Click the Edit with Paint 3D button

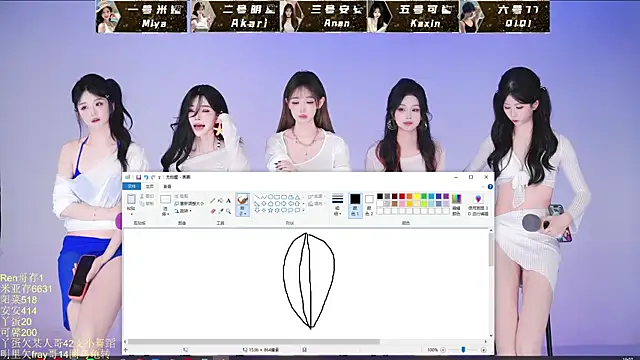478,205
